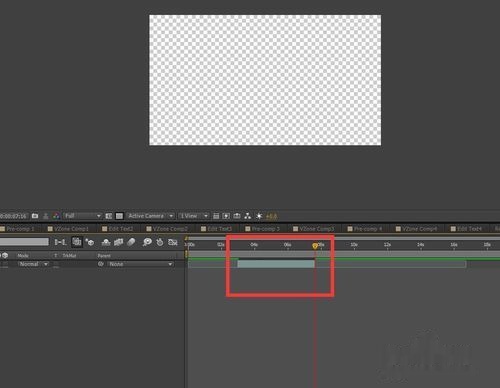Screen dimensions: 500x388
Task: Open the Normal blending mode dropdown
Action: coord(34,264)
